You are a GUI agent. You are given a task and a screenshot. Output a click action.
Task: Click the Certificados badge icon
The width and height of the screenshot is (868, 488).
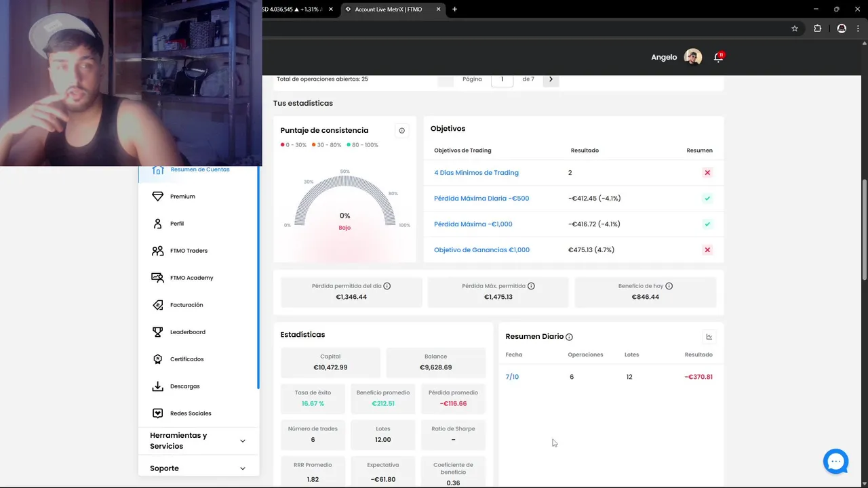(x=158, y=359)
